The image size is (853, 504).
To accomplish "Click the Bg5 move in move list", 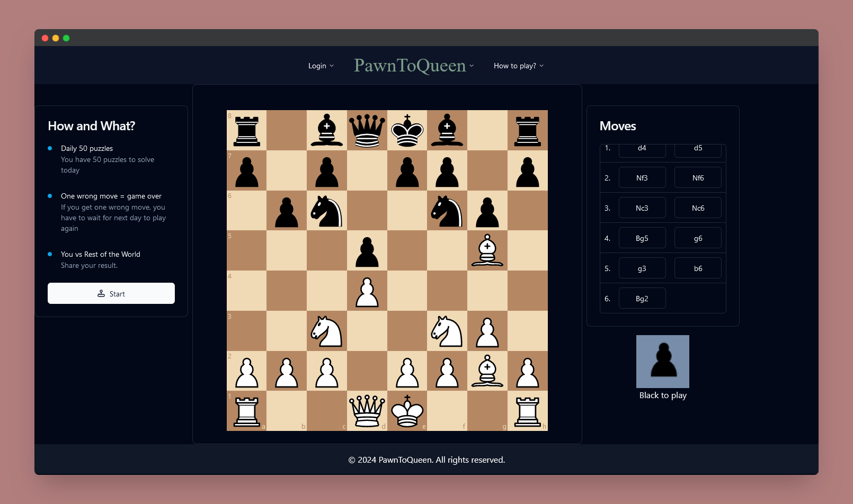I will [x=642, y=238].
